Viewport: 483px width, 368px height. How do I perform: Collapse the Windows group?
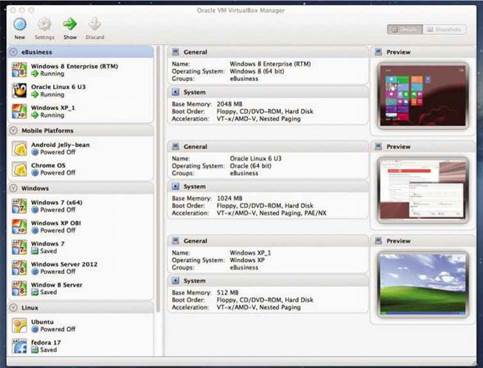[x=13, y=188]
